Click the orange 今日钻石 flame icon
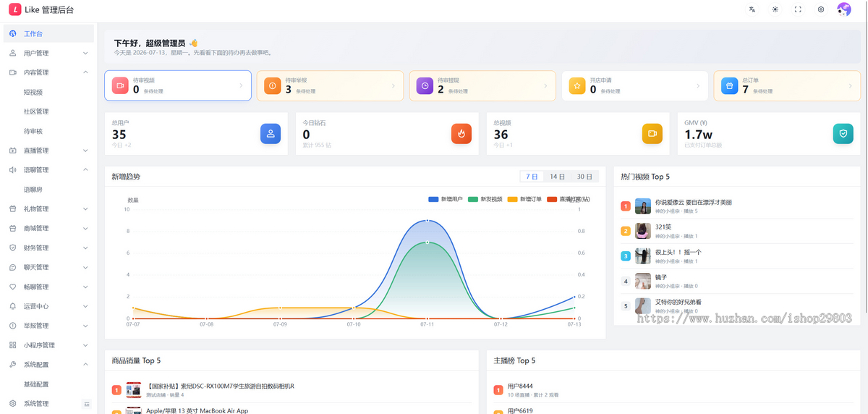Screen dimensions: 868x414 click(x=461, y=134)
